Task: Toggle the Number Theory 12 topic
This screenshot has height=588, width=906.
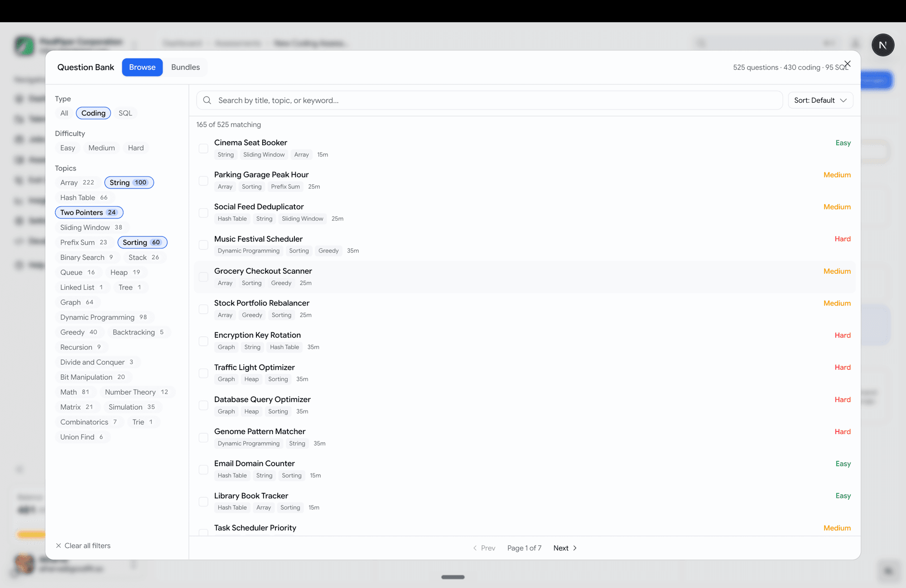Action: [137, 392]
